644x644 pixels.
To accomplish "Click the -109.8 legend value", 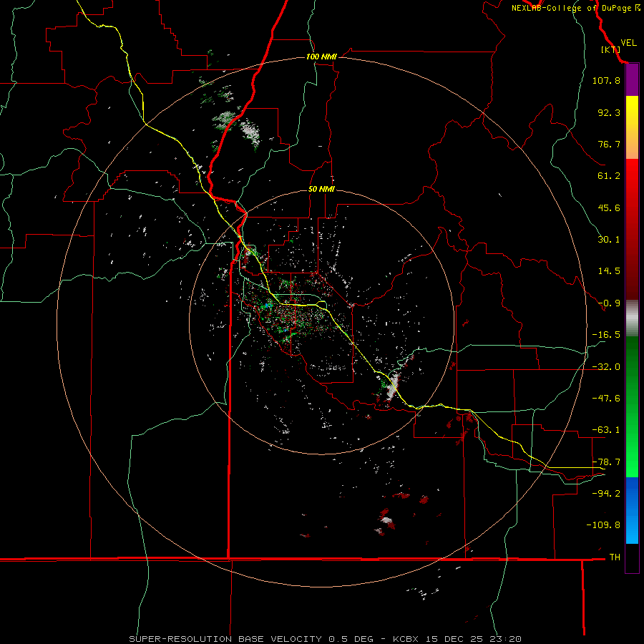I will (x=603, y=525).
